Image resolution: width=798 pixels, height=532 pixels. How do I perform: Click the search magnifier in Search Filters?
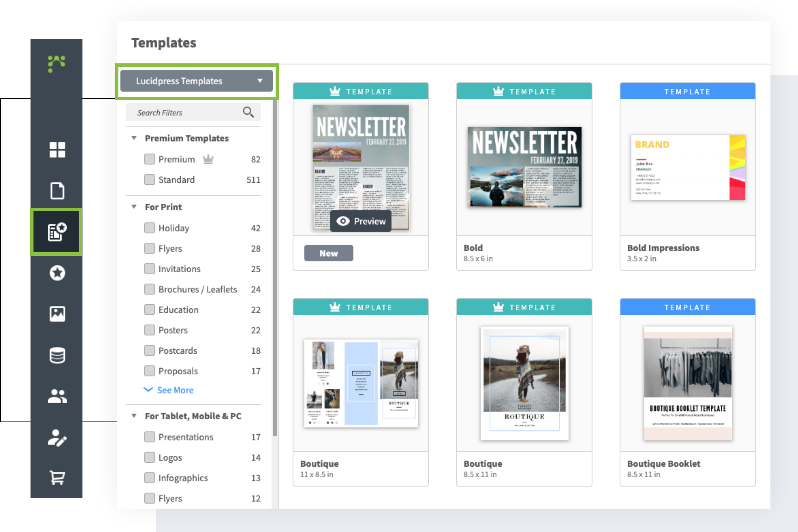click(x=248, y=112)
